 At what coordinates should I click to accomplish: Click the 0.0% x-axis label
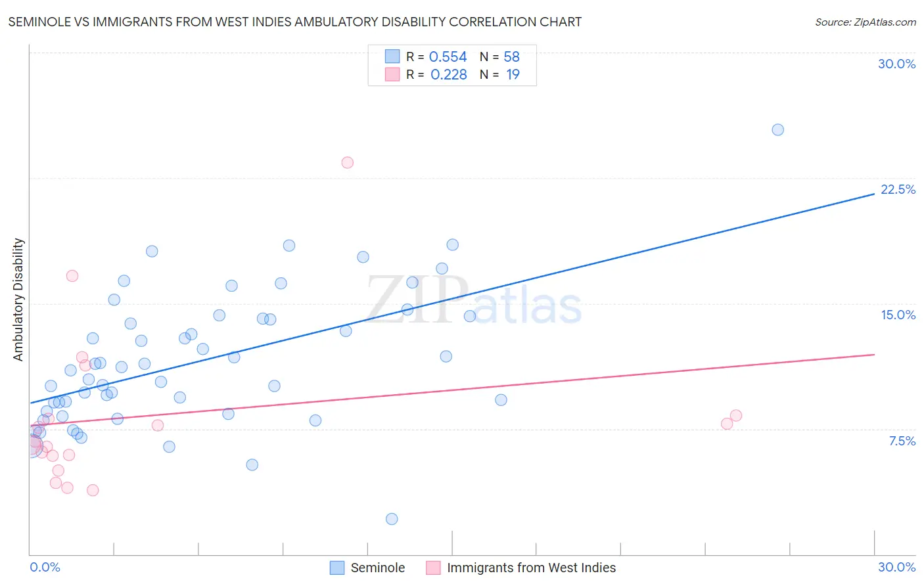(x=45, y=567)
